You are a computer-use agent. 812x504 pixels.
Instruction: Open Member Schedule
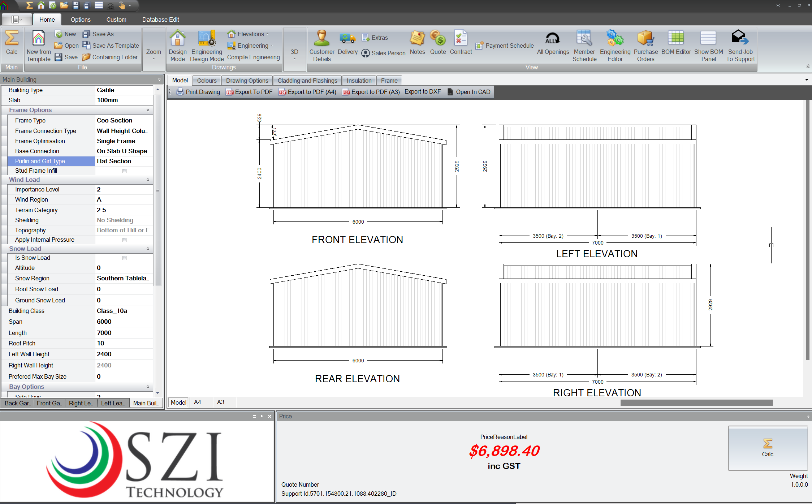point(584,46)
